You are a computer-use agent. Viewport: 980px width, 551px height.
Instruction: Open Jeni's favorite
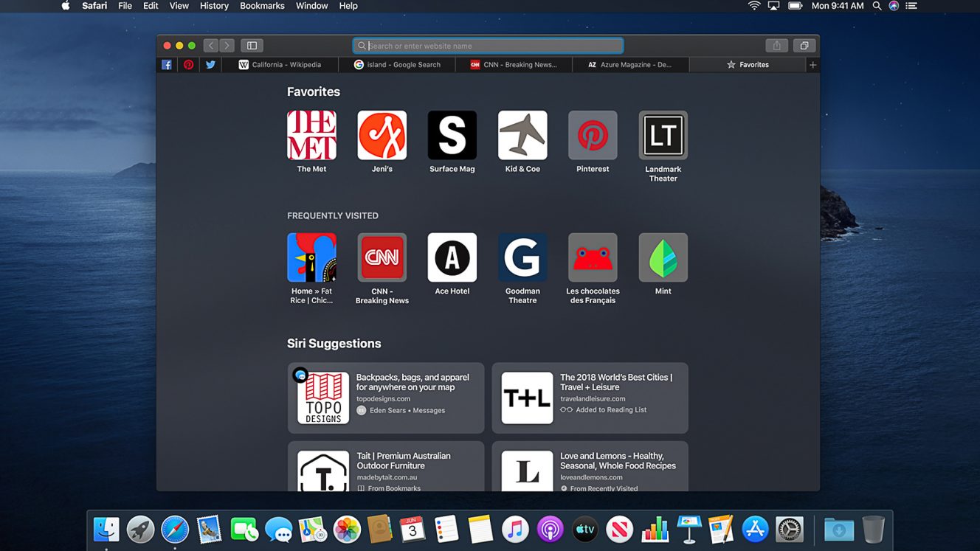point(382,135)
